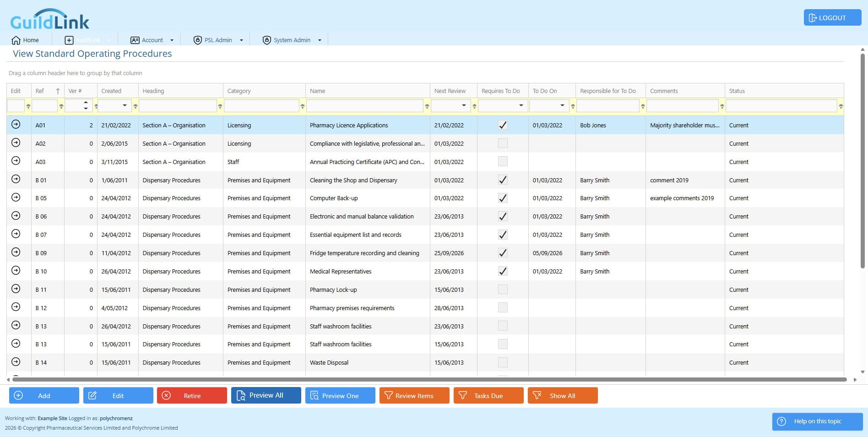The width and height of the screenshot is (868, 437).
Task: Expand the Created date filter dropdown
Action: click(x=125, y=105)
